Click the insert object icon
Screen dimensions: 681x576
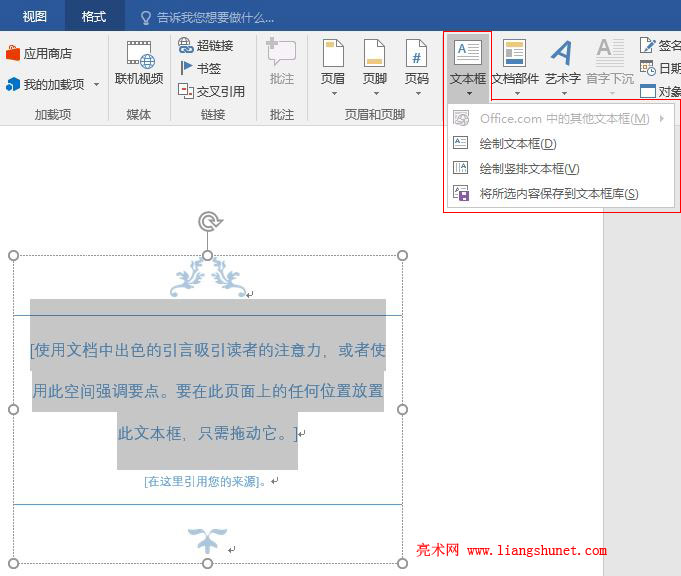click(x=648, y=91)
